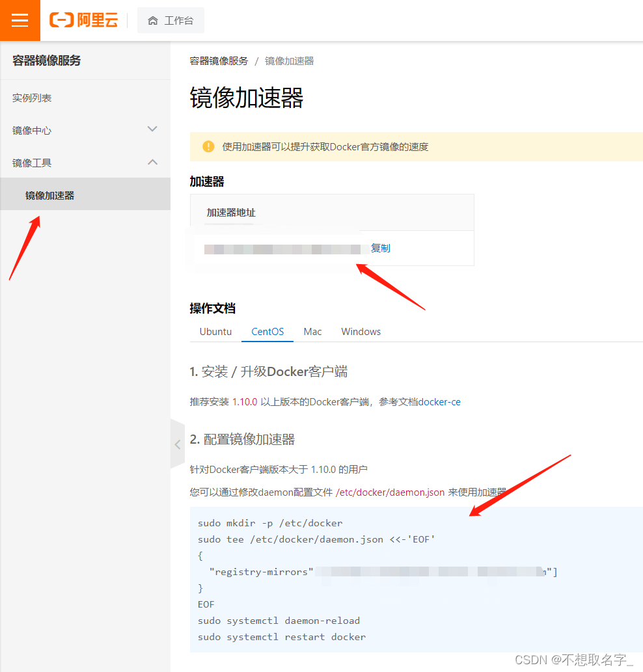Open the hamburger menu icon

point(20,20)
